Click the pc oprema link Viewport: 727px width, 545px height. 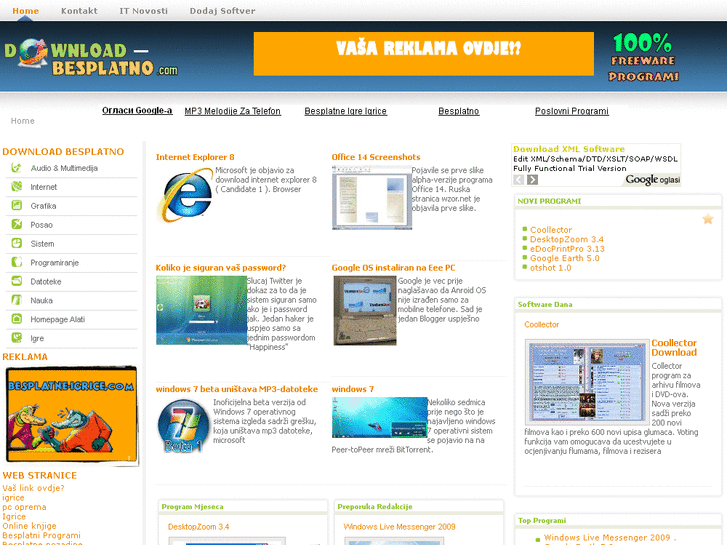click(x=24, y=507)
